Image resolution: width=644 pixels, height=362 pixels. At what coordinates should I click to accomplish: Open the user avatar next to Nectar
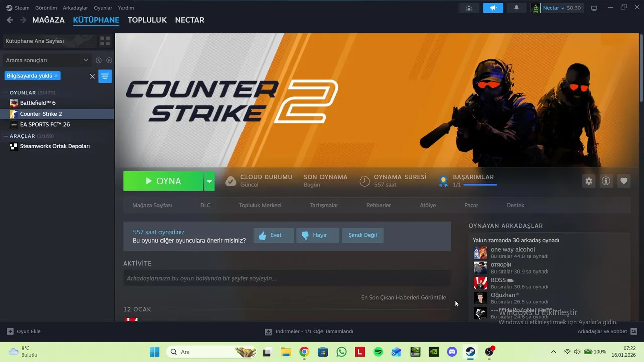click(536, 8)
